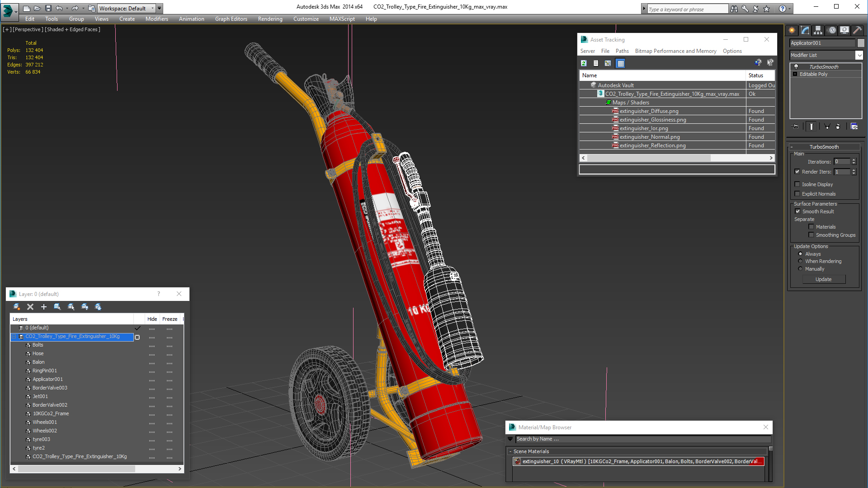
Task: Click Asset Tracking Status column header
Action: click(760, 75)
